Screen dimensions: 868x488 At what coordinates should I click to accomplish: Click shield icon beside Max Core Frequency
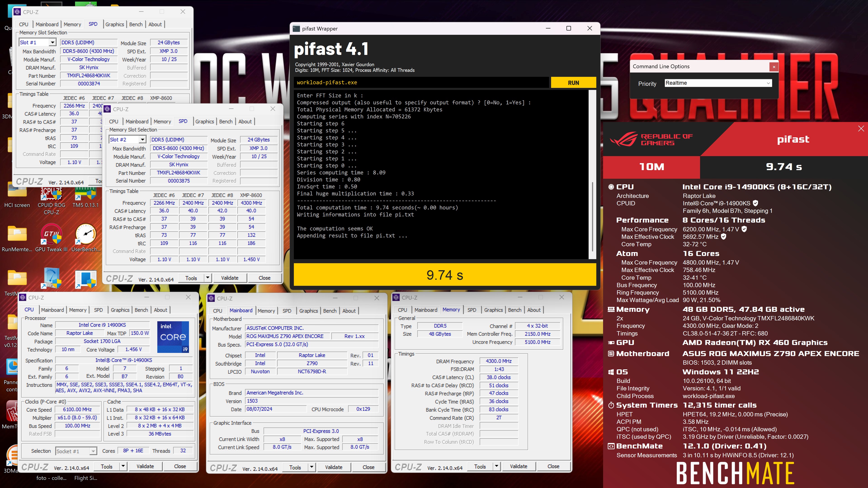(744, 229)
